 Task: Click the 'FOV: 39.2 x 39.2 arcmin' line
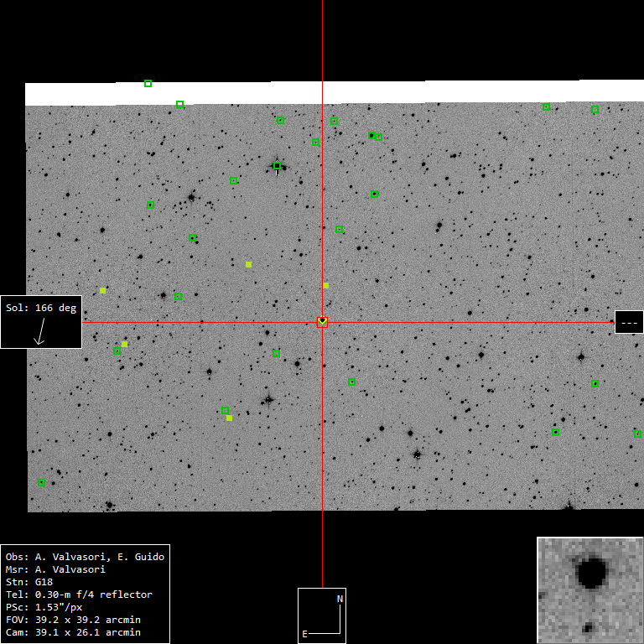(73, 620)
